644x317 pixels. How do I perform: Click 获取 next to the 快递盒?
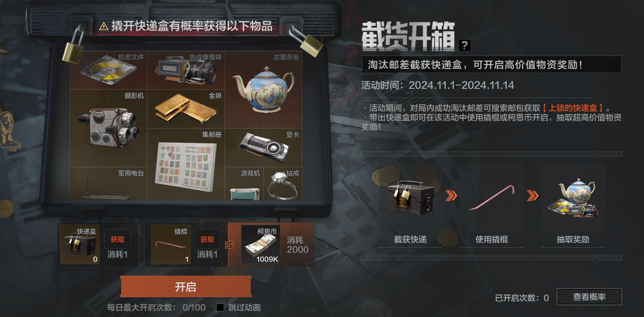point(117,239)
